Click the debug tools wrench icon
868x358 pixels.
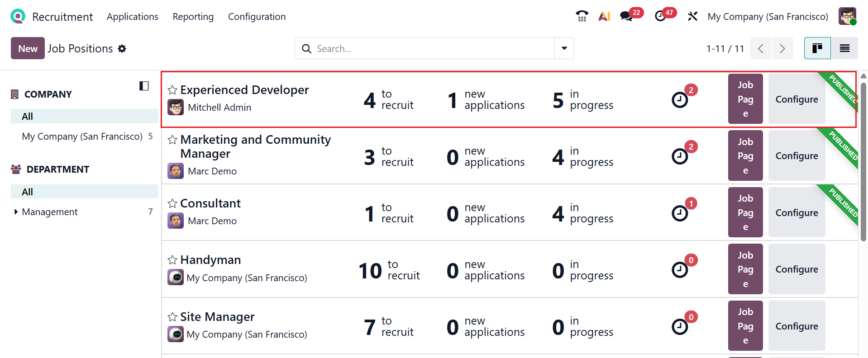click(x=692, y=17)
